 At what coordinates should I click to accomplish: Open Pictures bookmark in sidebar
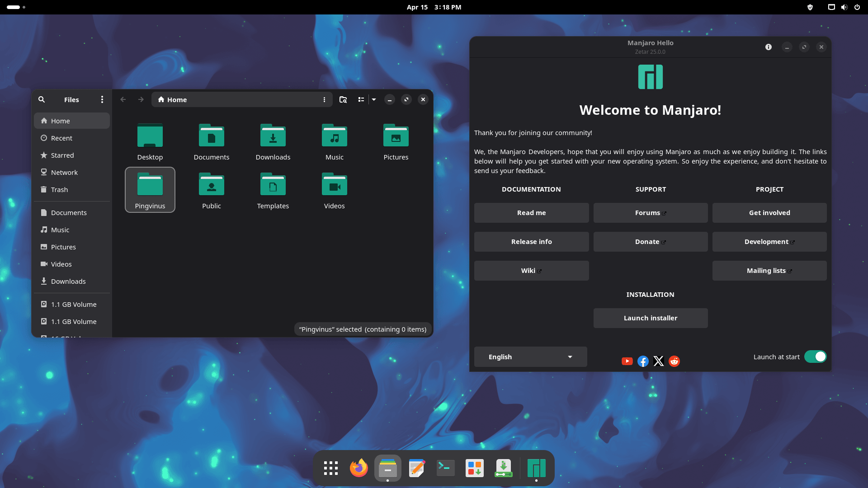pyautogui.click(x=72, y=247)
